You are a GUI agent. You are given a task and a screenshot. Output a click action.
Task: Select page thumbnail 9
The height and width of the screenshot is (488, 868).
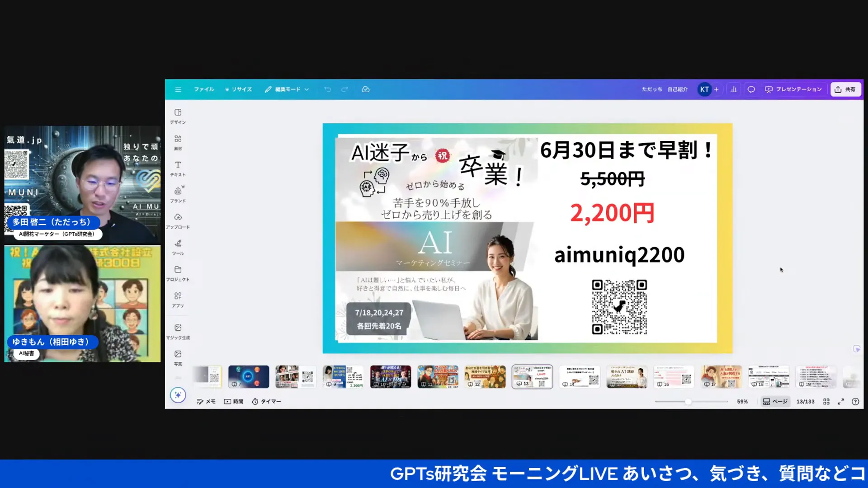tap(343, 377)
